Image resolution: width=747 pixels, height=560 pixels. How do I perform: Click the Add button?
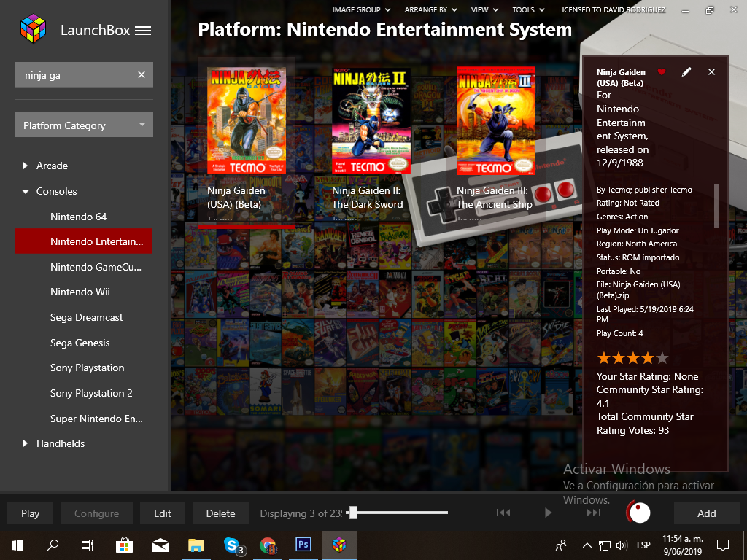pos(706,513)
